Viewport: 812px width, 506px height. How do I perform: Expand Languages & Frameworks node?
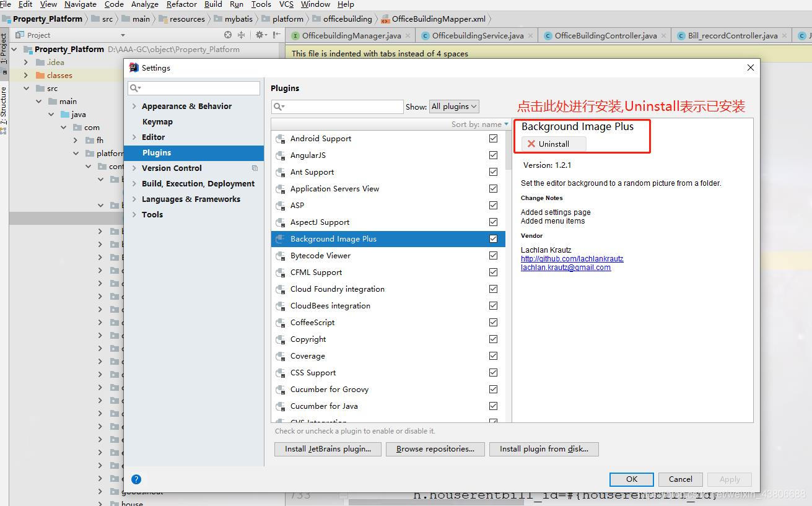tap(134, 199)
